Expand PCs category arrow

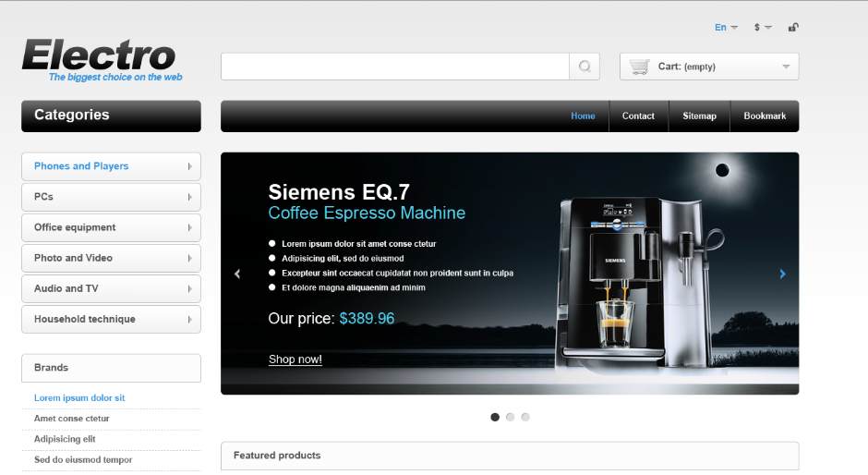[189, 197]
